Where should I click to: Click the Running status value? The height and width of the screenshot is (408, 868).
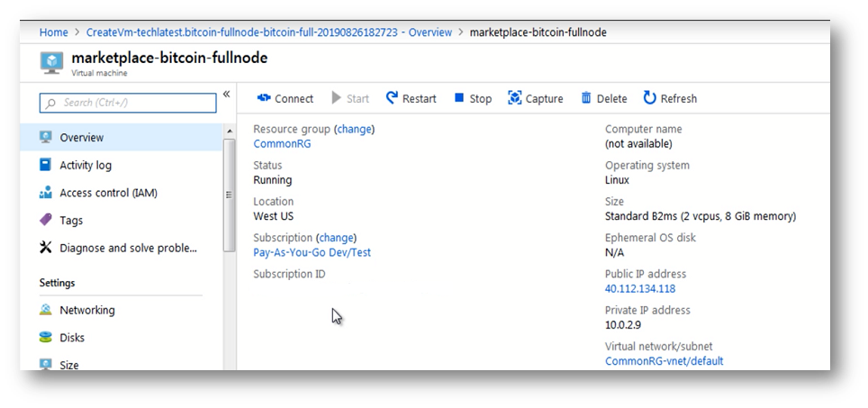(x=272, y=180)
